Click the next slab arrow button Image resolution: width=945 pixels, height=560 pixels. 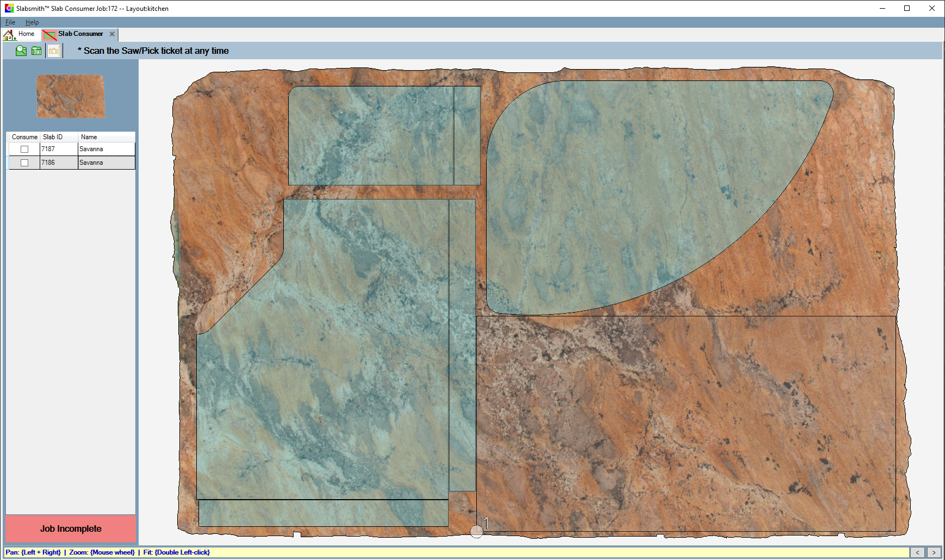click(934, 552)
